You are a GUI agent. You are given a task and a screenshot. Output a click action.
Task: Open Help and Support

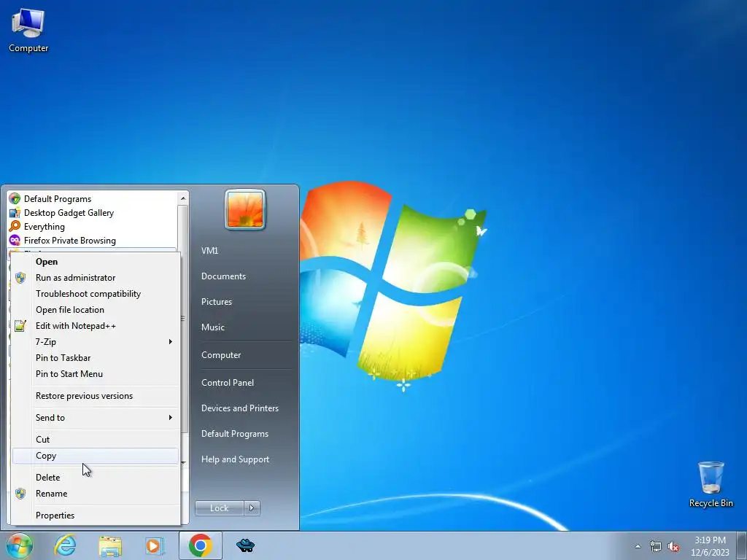coord(235,459)
